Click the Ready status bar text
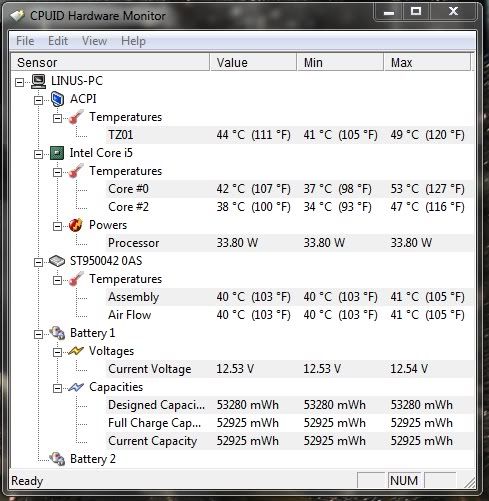 coord(27,481)
